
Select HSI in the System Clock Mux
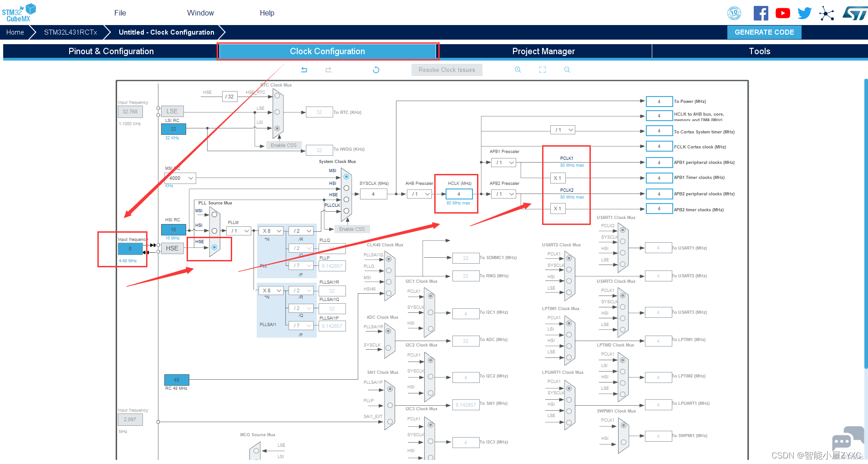point(346,188)
